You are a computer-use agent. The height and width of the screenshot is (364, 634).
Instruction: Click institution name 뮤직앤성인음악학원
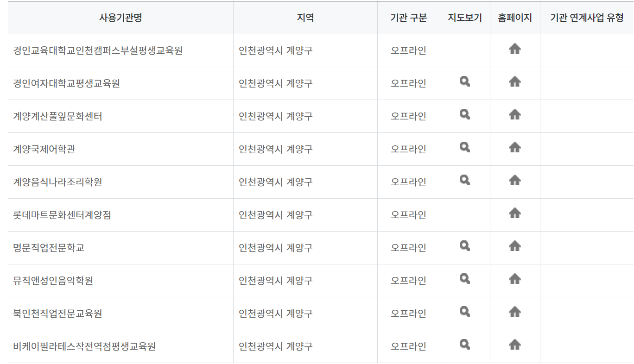click(53, 281)
